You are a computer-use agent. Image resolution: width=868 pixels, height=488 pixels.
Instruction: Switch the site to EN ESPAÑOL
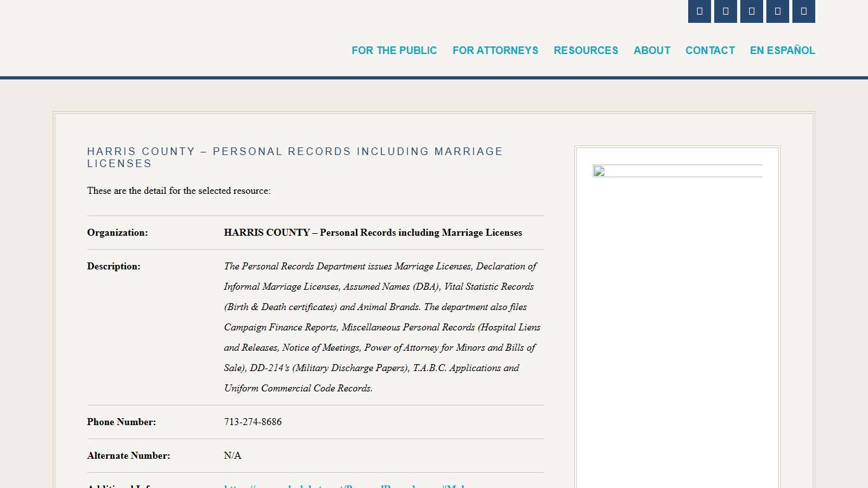coord(782,50)
